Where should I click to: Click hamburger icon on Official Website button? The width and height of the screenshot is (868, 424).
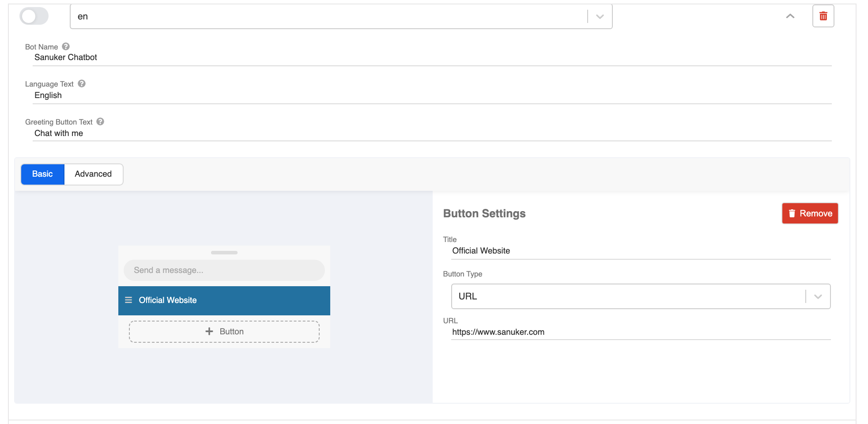[x=128, y=300]
